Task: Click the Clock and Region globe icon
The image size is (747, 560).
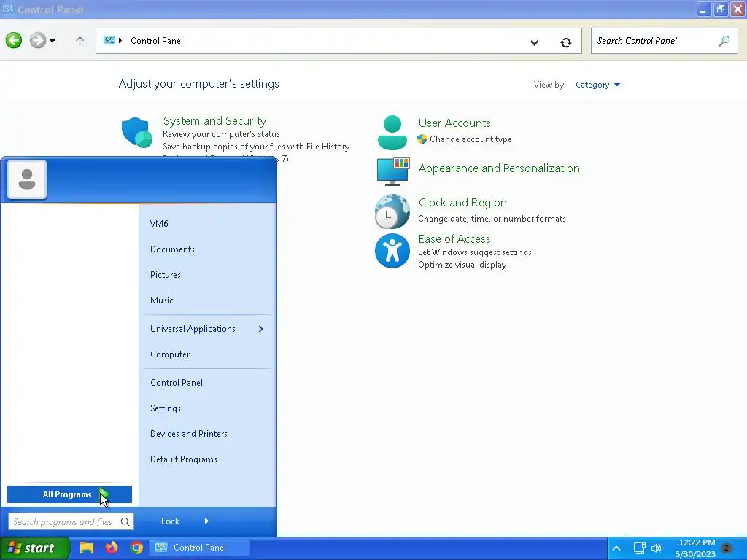Action: point(392,211)
